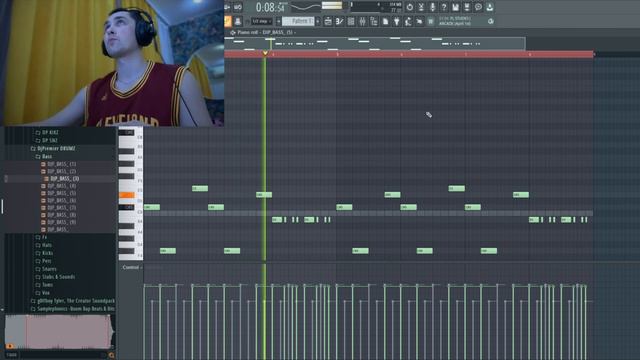The image size is (640, 360).
Task: Click the stamp icon next to the orange button
Action: click(x=238, y=22)
